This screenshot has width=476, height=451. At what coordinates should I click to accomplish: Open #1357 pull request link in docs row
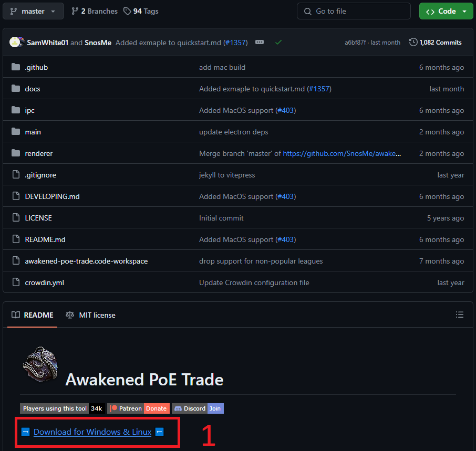click(x=319, y=89)
